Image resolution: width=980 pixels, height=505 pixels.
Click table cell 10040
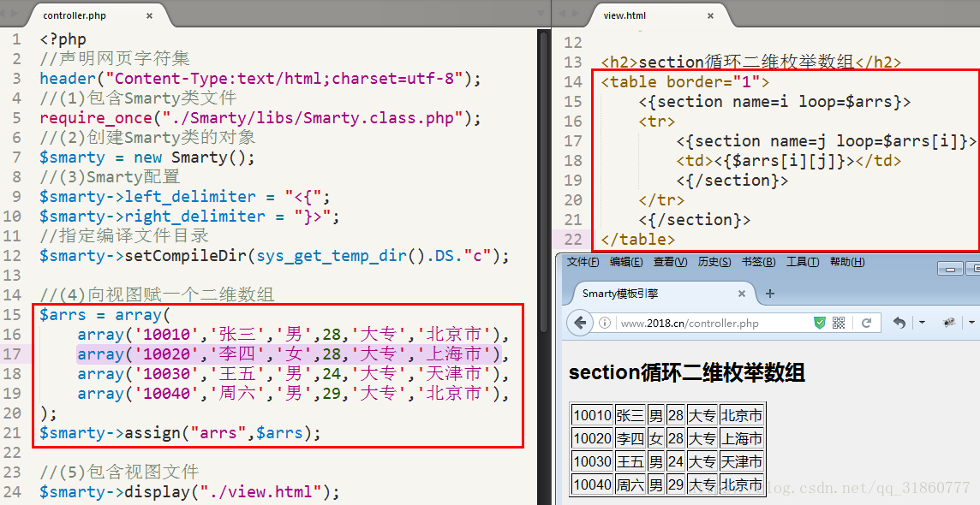pos(593,484)
